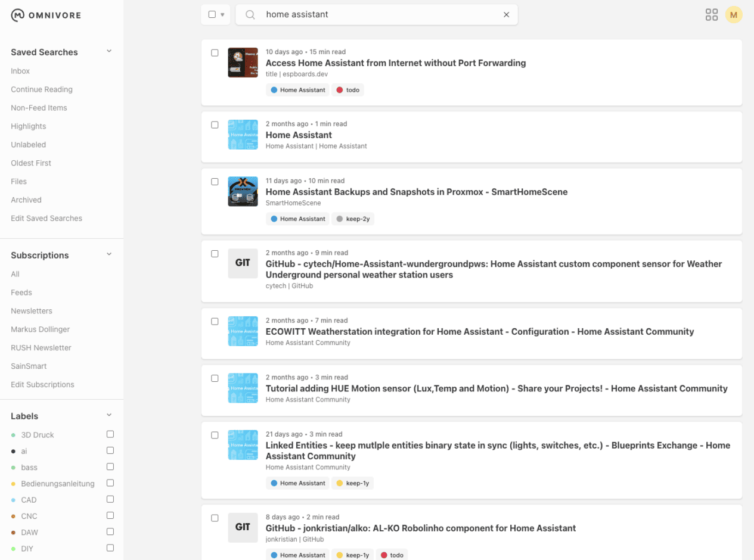Enable the 3D Druck label checkbox
This screenshot has height=560, width=754.
click(110, 434)
